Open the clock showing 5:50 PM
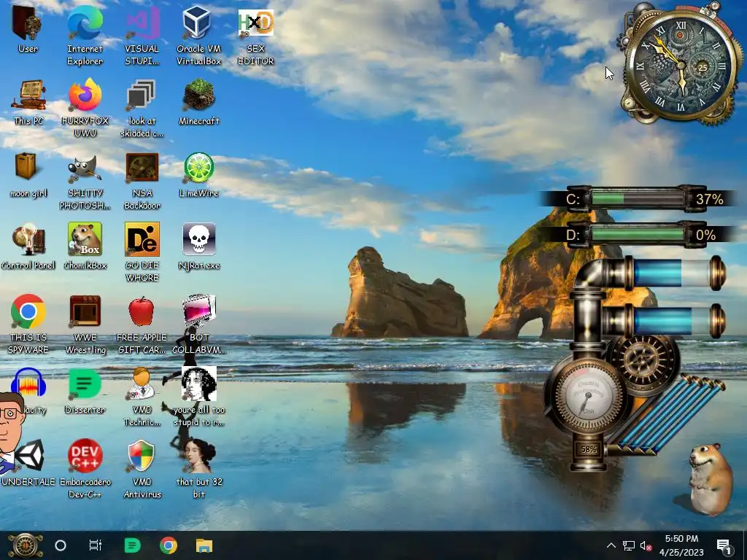 click(681, 545)
